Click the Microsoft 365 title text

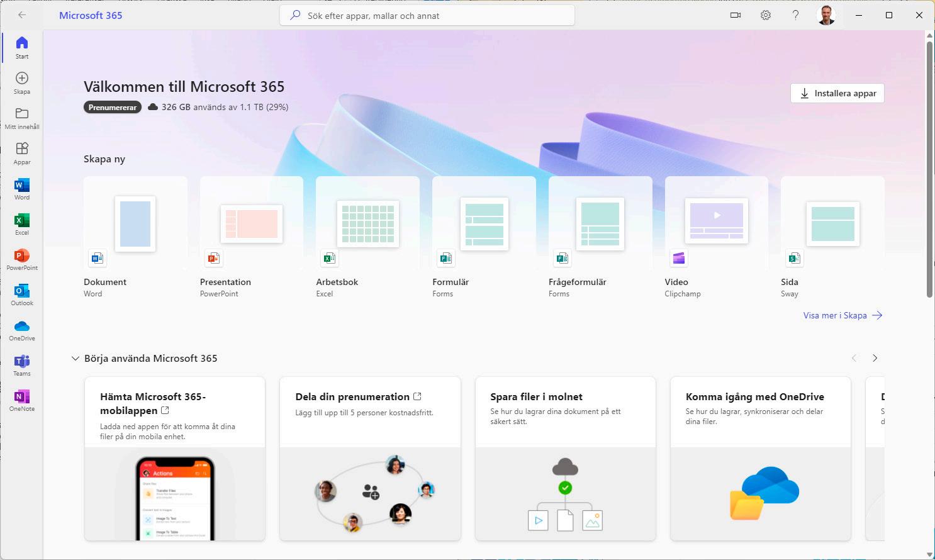pyautogui.click(x=91, y=15)
